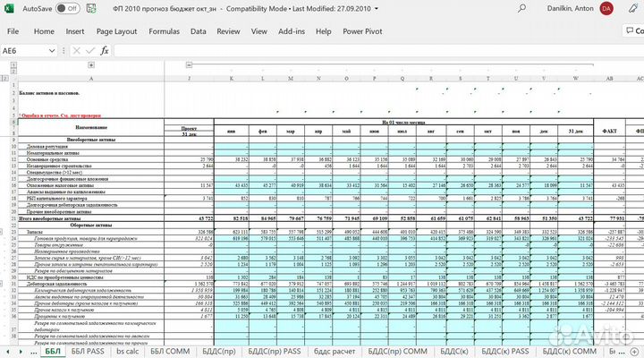The width and height of the screenshot is (644, 358).
Task: Open the Page Layout tab
Action: click(116, 31)
